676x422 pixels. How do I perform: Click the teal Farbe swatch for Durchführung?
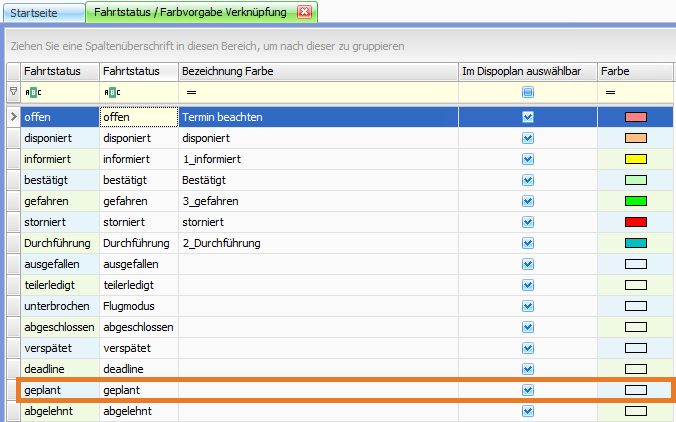tap(636, 243)
